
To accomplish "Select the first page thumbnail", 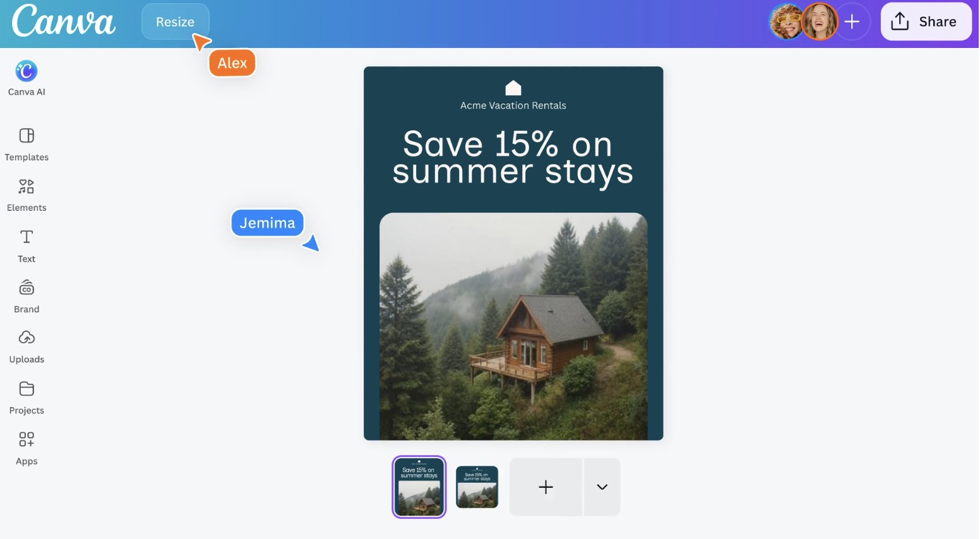I will click(x=419, y=487).
